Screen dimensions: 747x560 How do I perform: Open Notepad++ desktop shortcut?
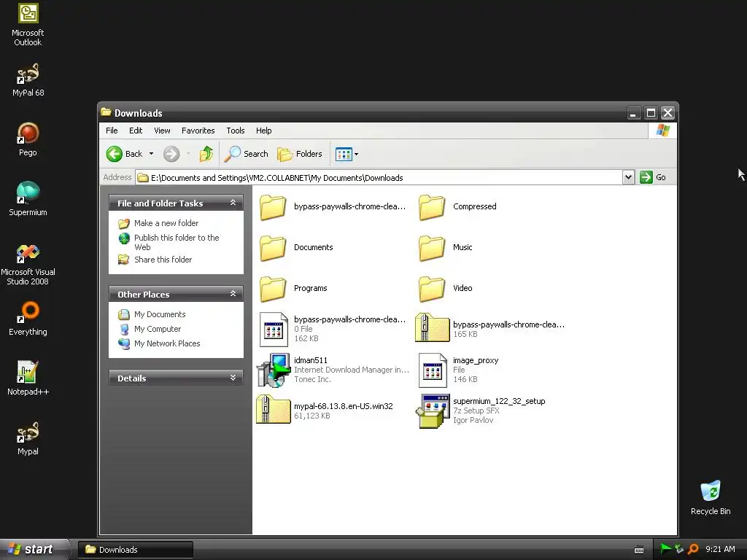(x=28, y=378)
